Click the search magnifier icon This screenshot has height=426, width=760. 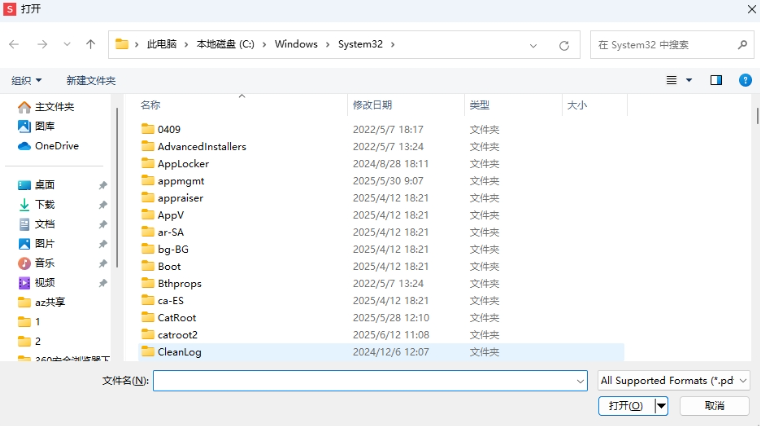[x=742, y=45]
